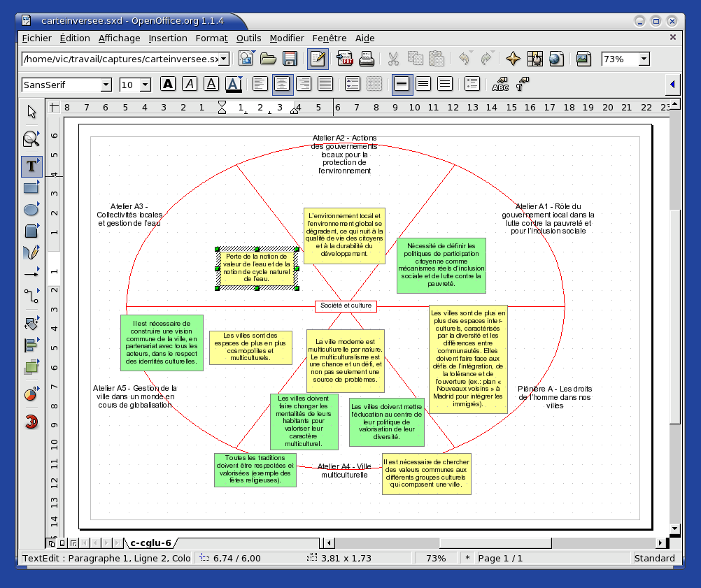Open the font color picker
This screenshot has width=701, height=588.
(x=234, y=85)
